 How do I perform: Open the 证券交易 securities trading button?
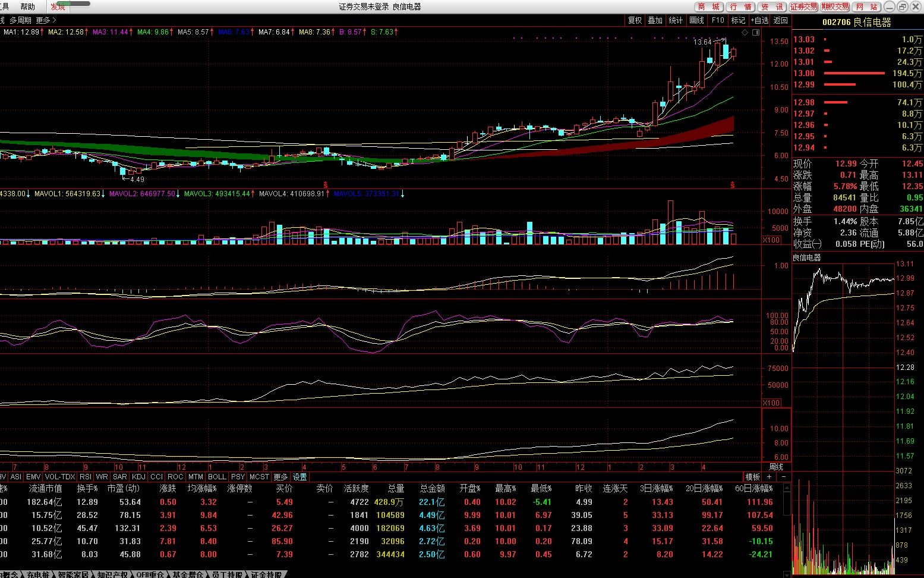[803, 7]
